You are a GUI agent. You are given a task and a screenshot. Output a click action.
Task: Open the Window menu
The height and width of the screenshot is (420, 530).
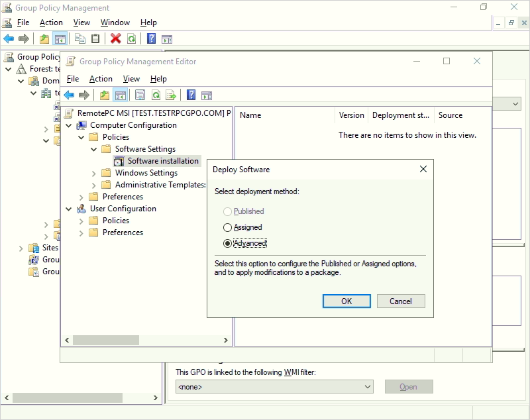click(115, 23)
